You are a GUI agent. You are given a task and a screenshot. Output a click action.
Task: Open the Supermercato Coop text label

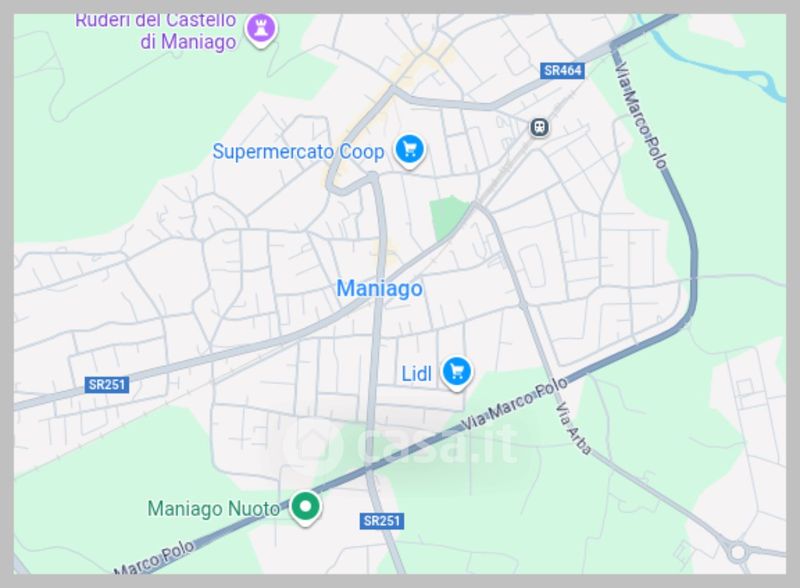pos(298,152)
